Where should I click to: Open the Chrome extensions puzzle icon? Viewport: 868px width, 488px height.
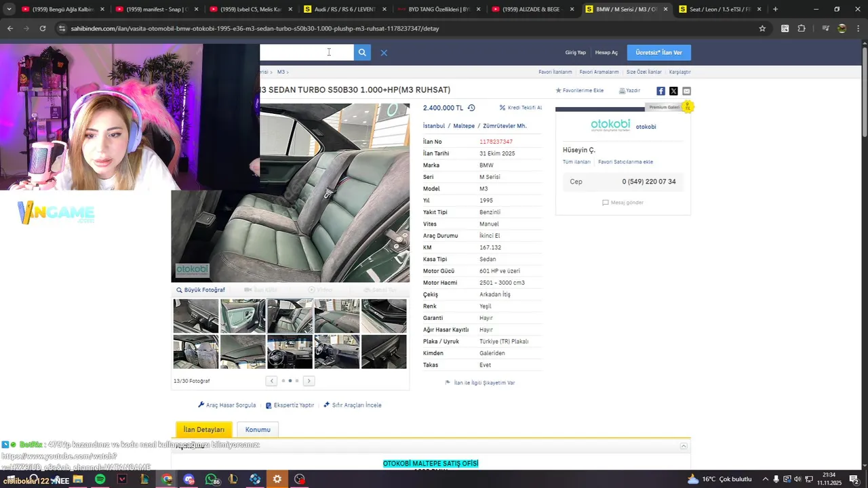pos(802,28)
